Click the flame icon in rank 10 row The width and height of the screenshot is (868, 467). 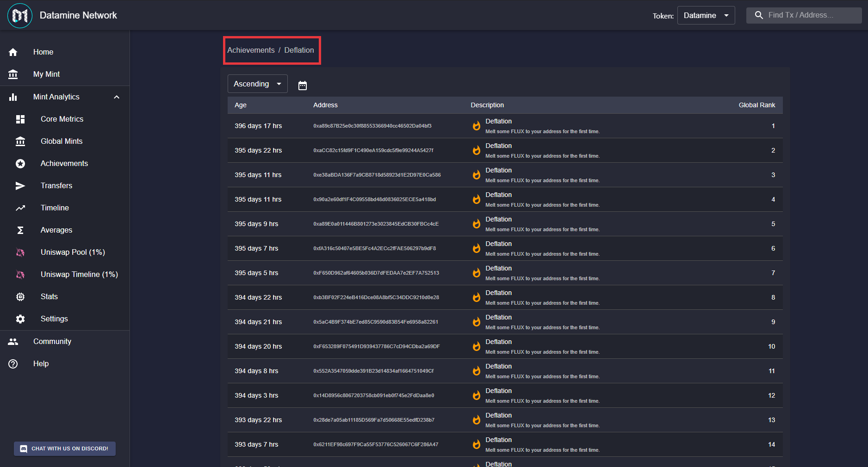476,346
